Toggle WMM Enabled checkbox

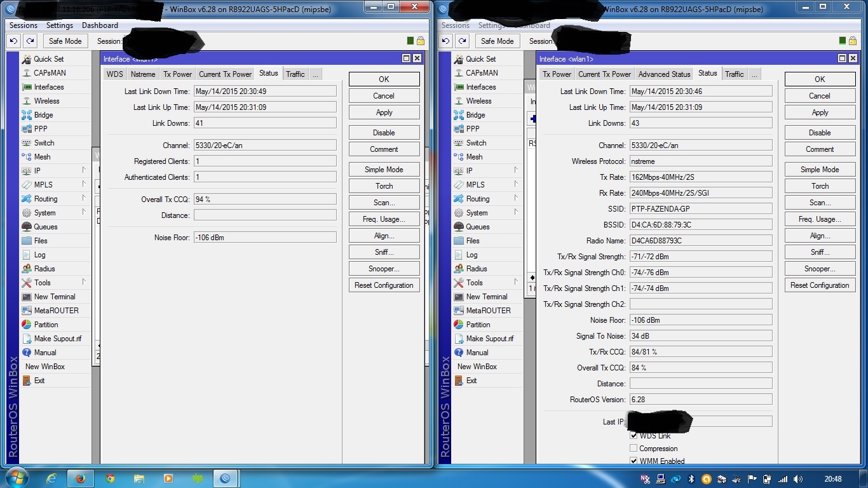tap(634, 461)
